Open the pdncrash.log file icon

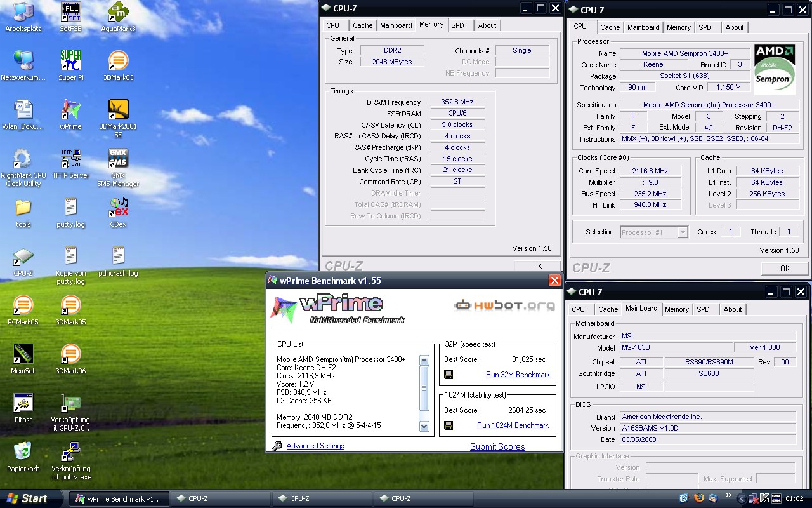click(119, 256)
